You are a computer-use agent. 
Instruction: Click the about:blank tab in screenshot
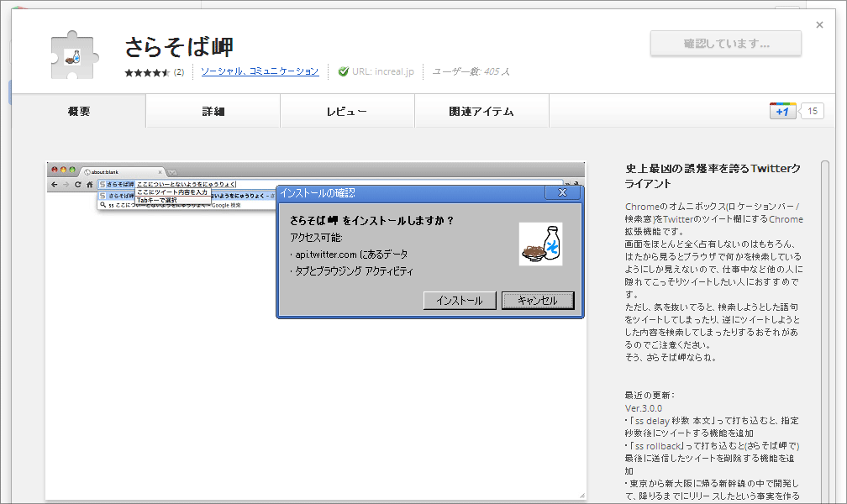coord(124,172)
